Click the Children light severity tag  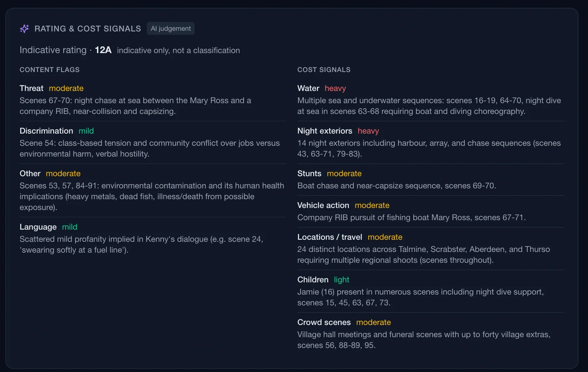coord(342,280)
